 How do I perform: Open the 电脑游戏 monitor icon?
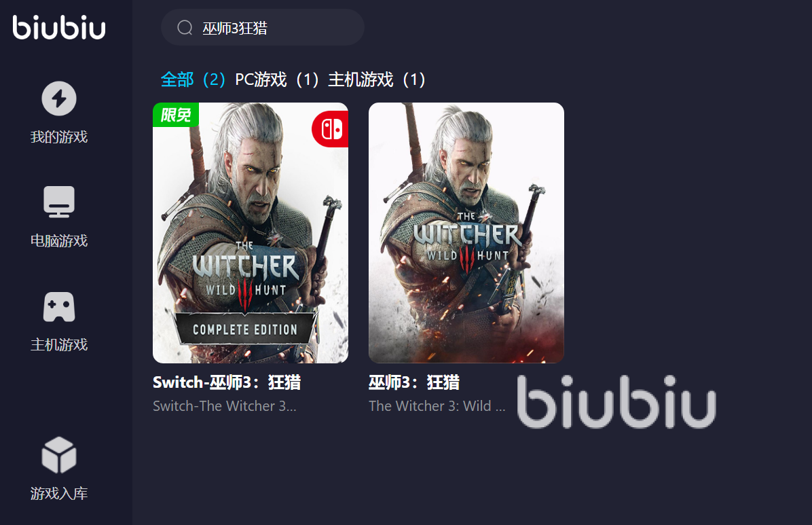(59, 202)
